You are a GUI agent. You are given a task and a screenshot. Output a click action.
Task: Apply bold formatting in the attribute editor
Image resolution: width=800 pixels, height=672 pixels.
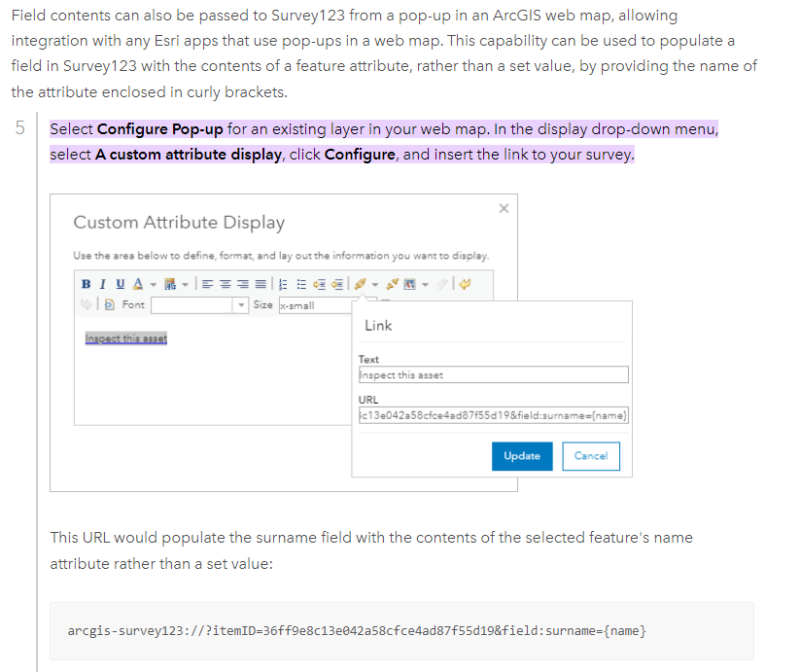click(85, 284)
